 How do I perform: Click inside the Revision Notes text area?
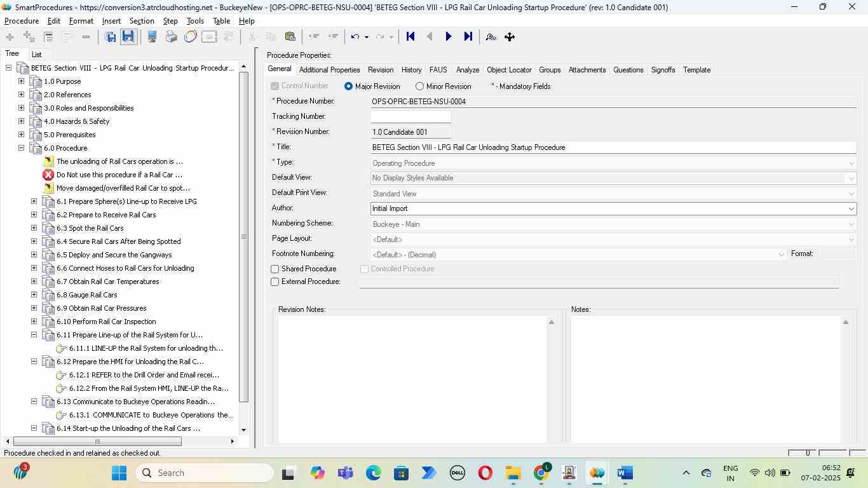412,380
